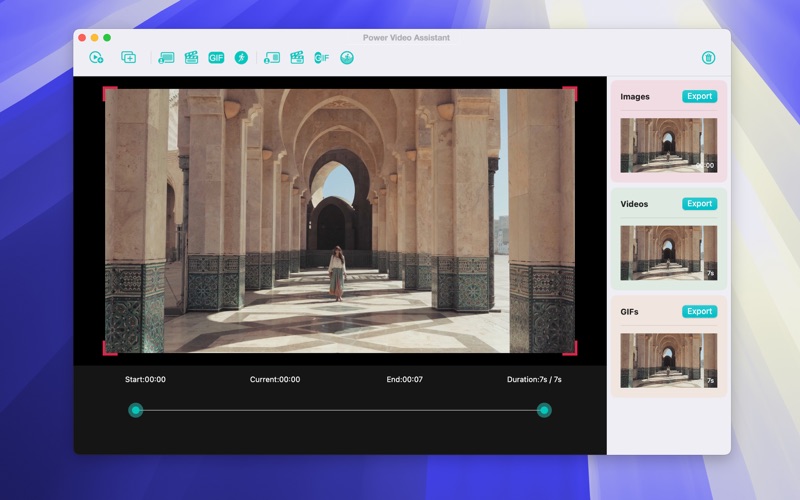This screenshot has height=500, width=800.
Task: Click the add multiple files icon
Action: 128,58
